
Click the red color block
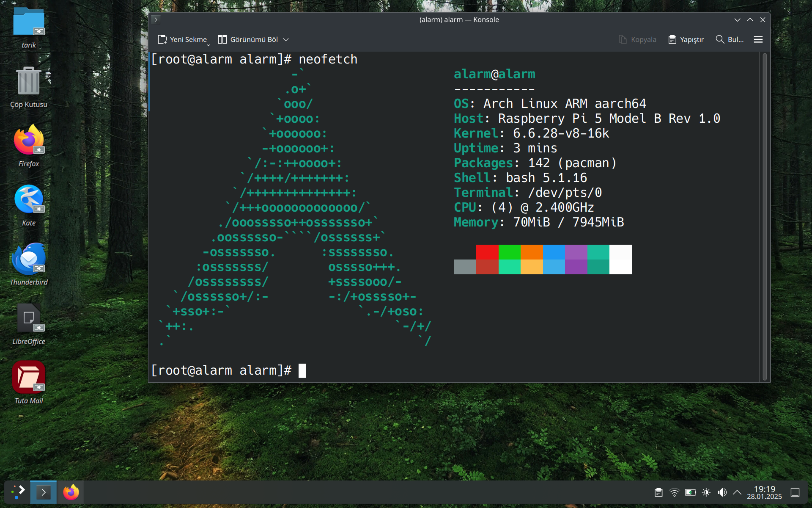tap(487, 252)
